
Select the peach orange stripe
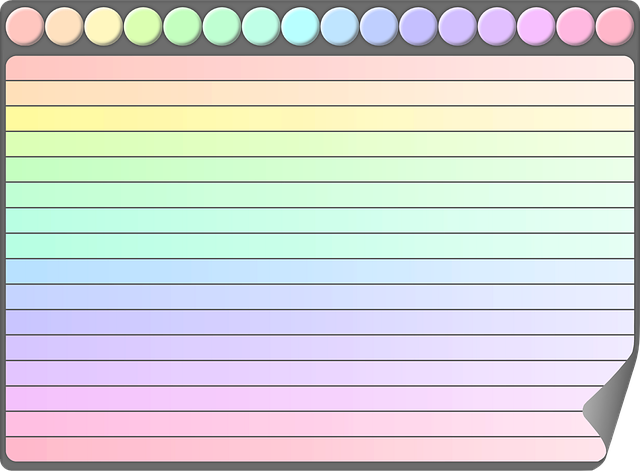pos(320,93)
